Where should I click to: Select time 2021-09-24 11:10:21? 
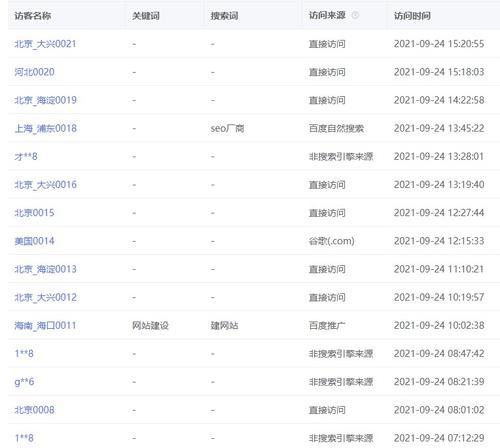[439, 269]
